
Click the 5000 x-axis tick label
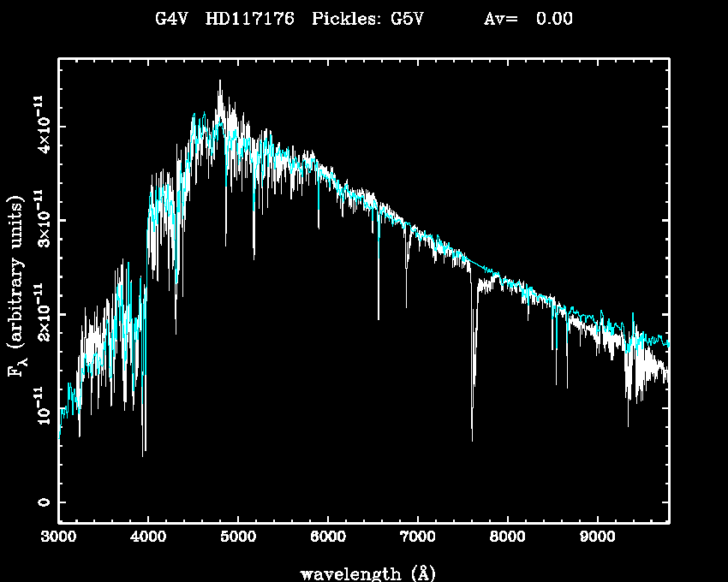coord(237,538)
